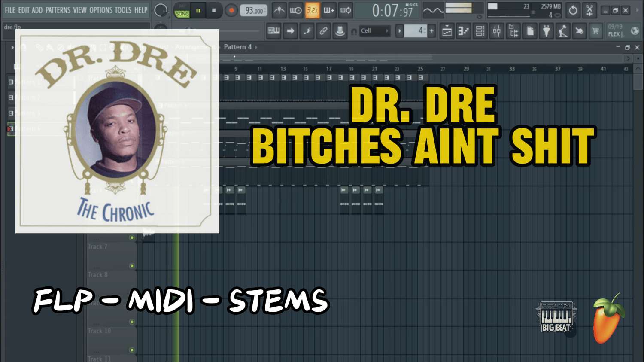The width and height of the screenshot is (644, 362).
Task: Open the TOOLS menu
Action: (x=123, y=10)
